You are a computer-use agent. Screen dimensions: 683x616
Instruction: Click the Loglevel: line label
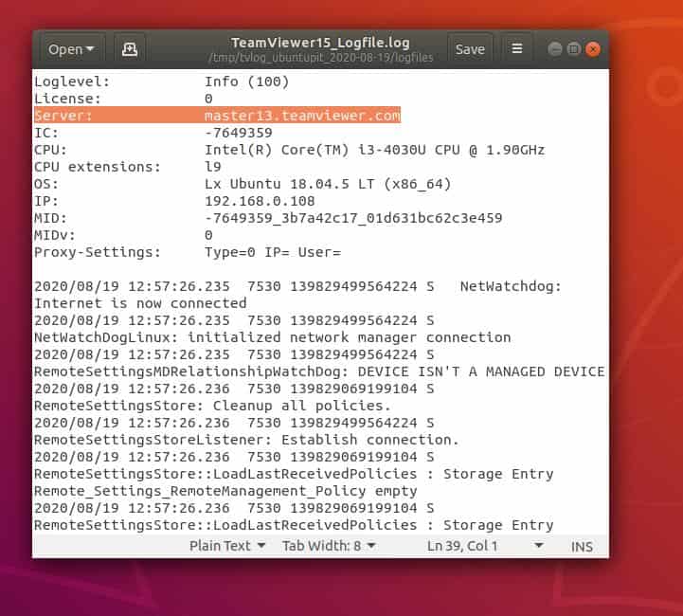(x=72, y=82)
